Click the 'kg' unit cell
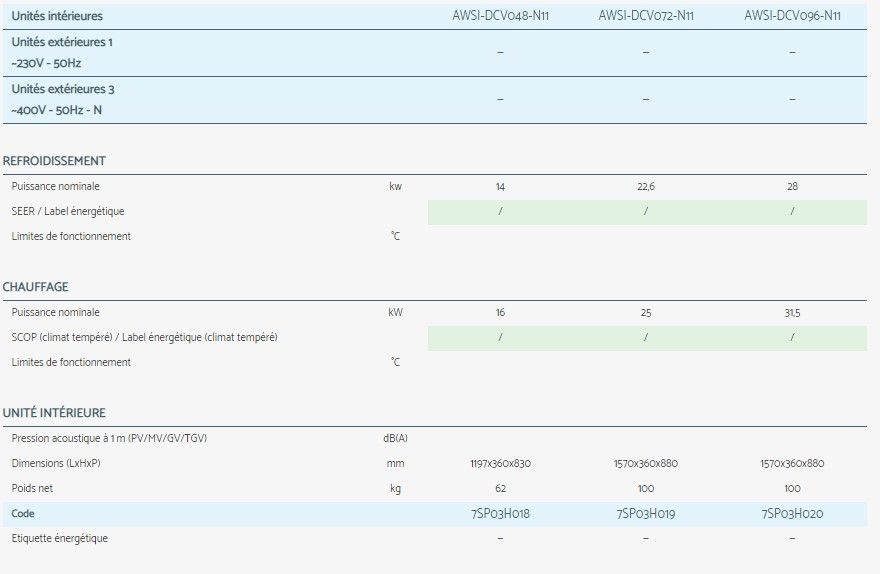Screen dimensions: 880x574 click(x=396, y=489)
